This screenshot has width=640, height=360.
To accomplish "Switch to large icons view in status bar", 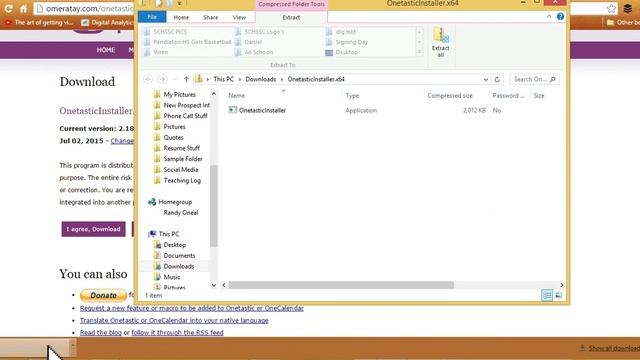I will [558, 295].
